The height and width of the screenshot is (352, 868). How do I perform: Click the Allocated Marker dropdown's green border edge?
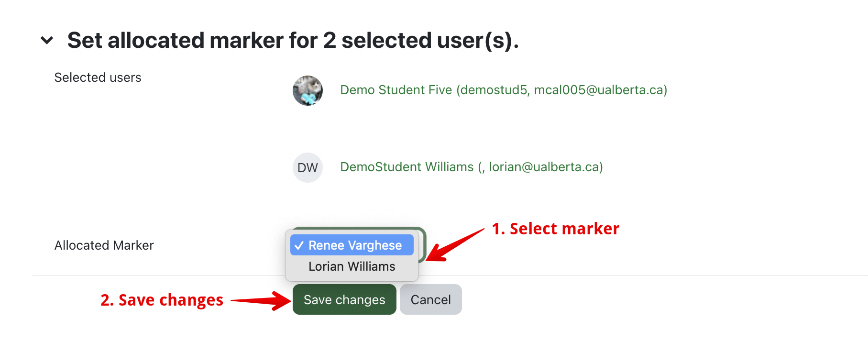point(424,245)
